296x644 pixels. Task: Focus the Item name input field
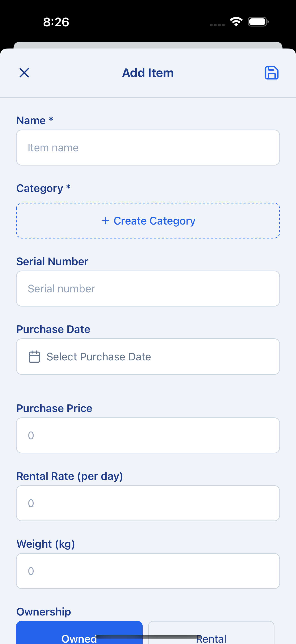click(x=148, y=148)
